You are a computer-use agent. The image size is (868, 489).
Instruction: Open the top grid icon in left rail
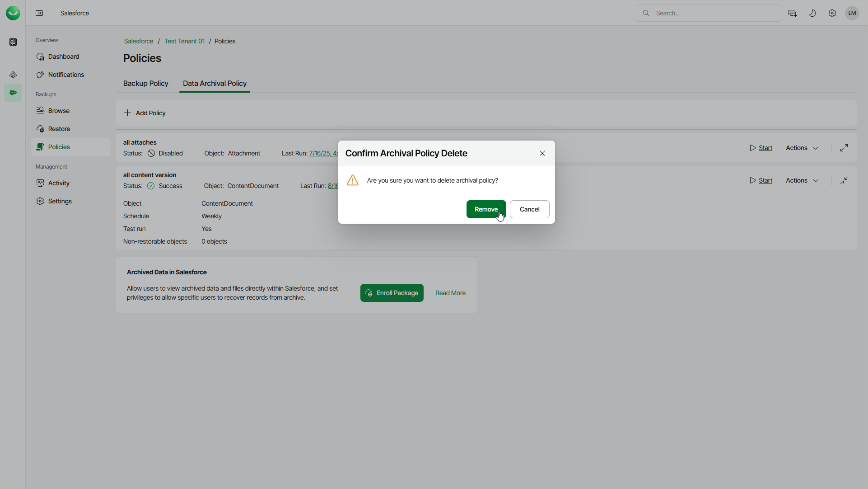13,42
